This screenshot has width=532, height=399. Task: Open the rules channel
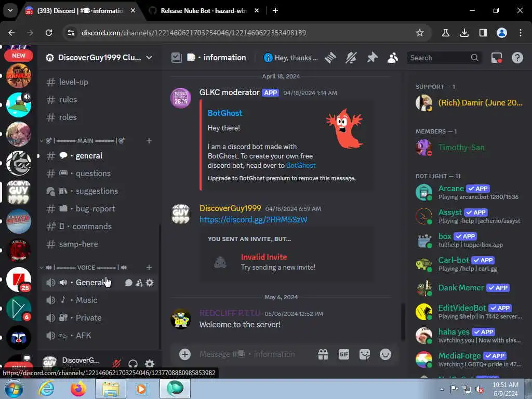point(100,100)
